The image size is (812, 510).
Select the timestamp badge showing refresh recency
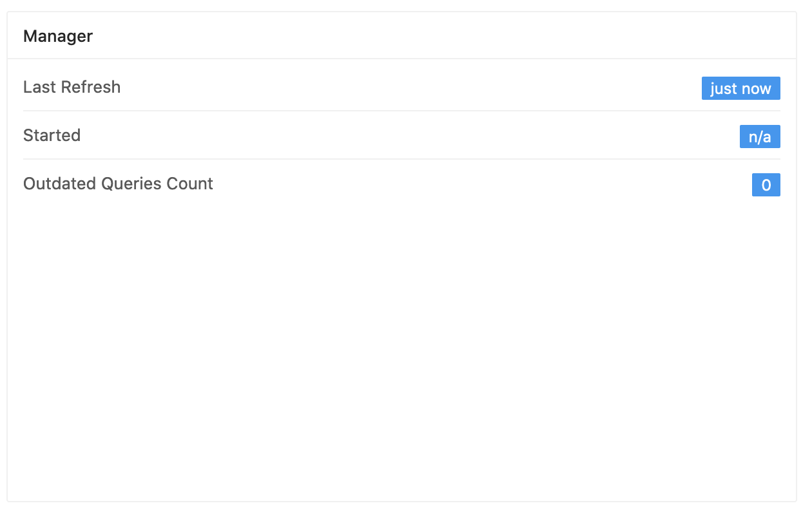point(740,88)
